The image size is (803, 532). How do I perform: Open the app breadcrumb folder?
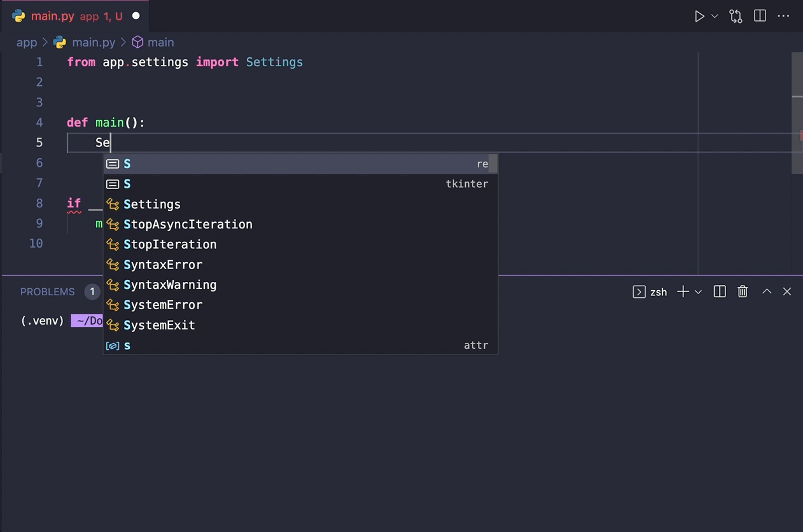click(27, 42)
